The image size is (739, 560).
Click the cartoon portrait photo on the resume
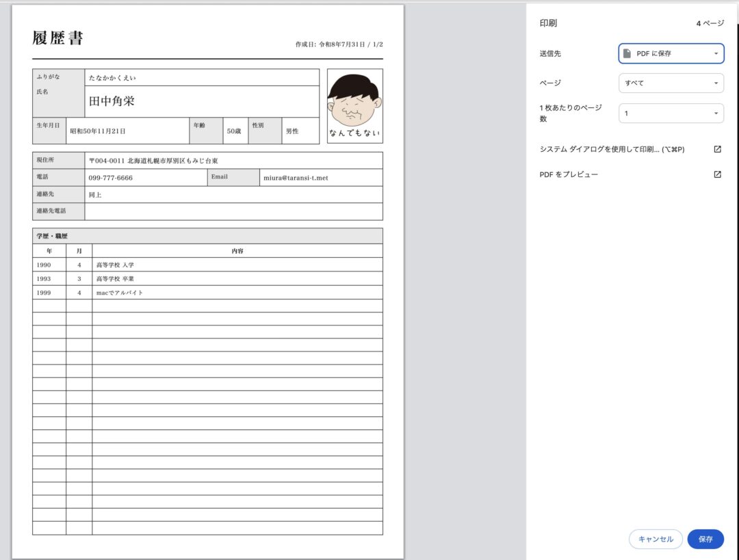(x=355, y=106)
